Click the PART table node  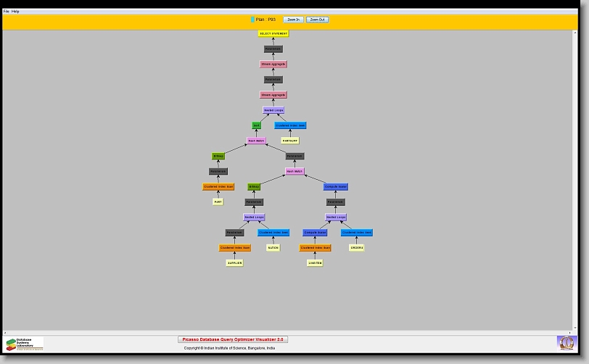click(218, 202)
